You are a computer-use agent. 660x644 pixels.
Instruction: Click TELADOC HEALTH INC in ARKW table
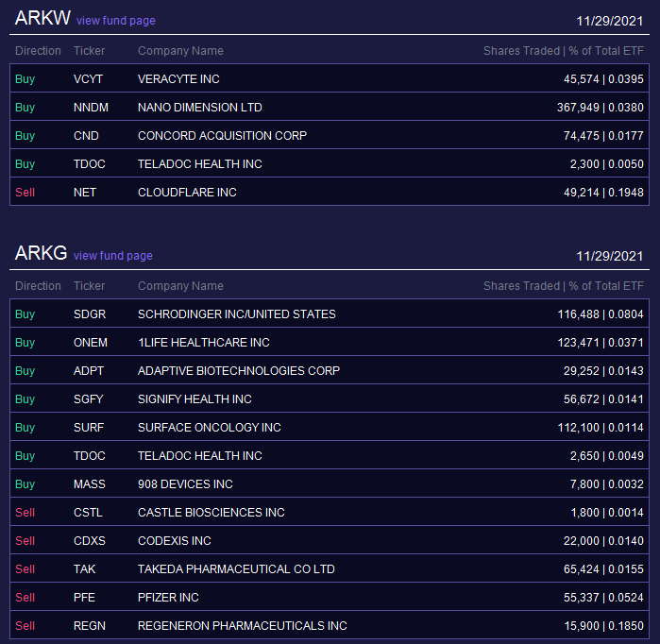[199, 163]
